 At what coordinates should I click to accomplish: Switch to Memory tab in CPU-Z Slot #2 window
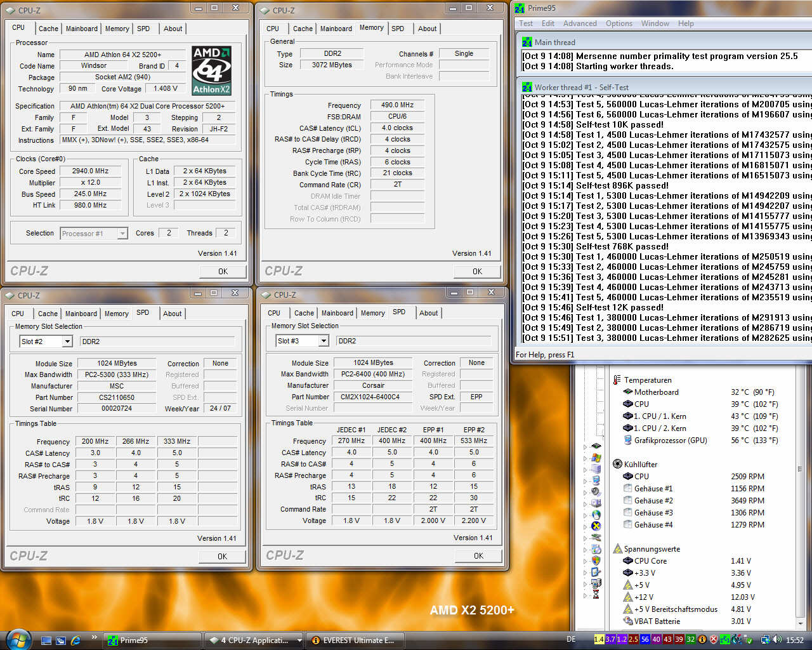click(116, 314)
